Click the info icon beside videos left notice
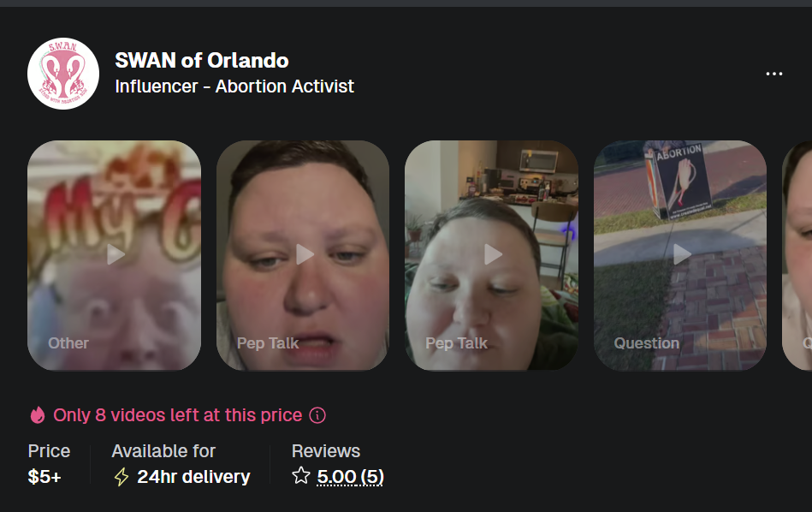 coord(317,415)
